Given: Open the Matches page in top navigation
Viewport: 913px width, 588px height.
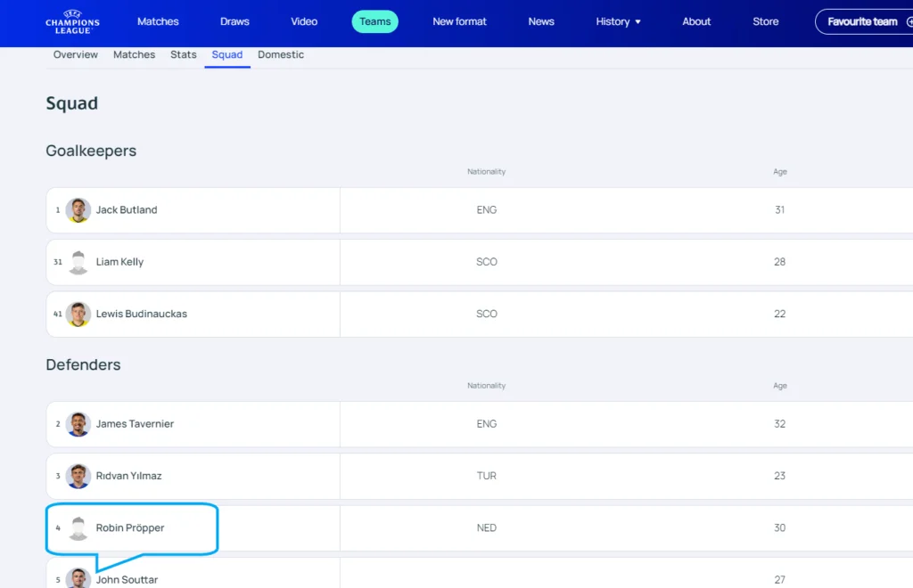Looking at the screenshot, I should click(158, 21).
